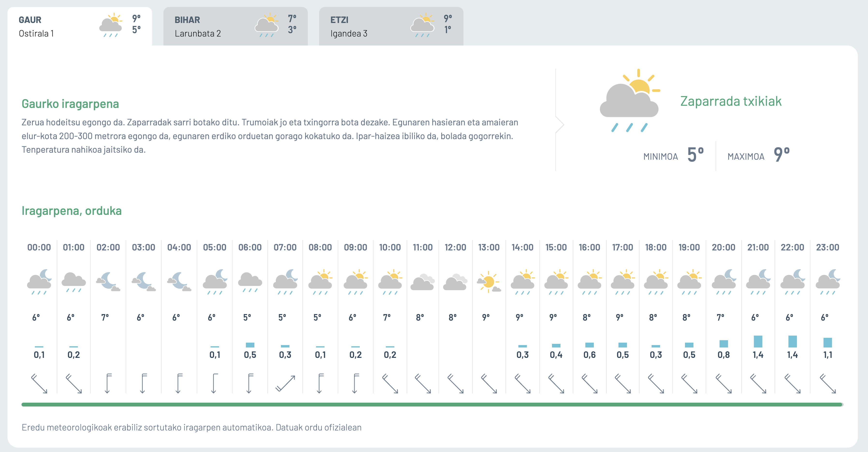The image size is (868, 452).
Task: Click the 11:00 cloudy icon
Action: [423, 282]
